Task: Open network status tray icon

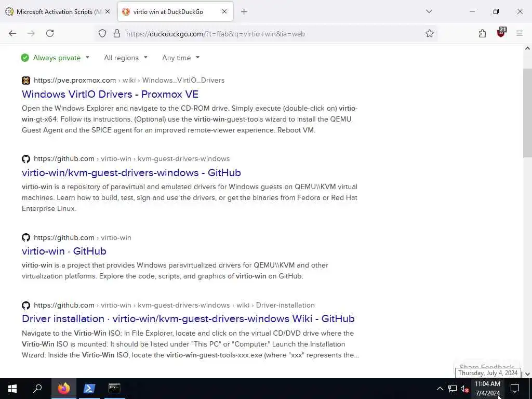Action: [x=453, y=389]
